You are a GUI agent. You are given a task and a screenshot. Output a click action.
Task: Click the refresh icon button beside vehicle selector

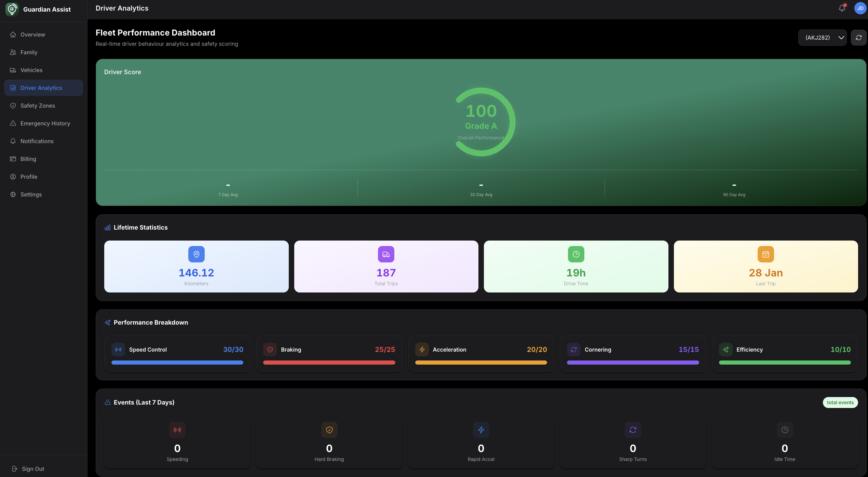coord(858,38)
